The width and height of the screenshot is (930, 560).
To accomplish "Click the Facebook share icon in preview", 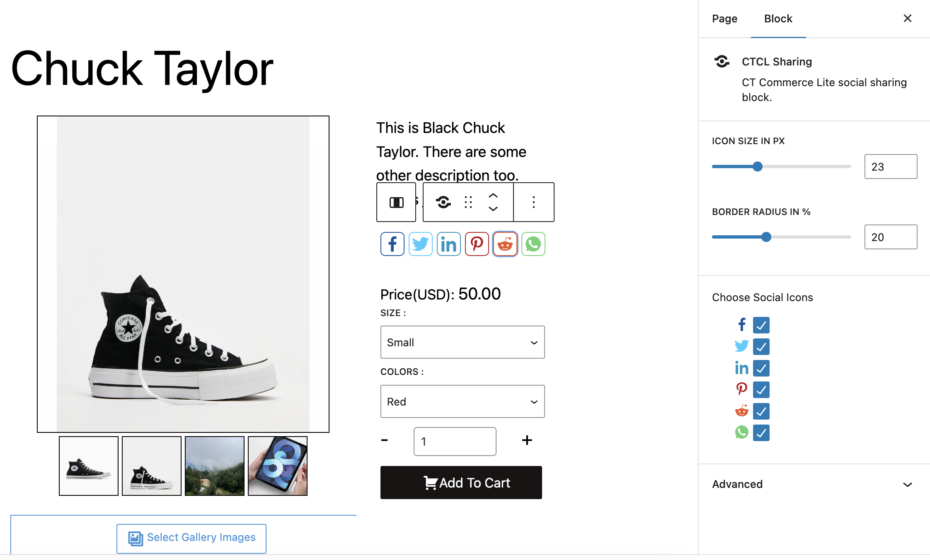I will pos(392,244).
